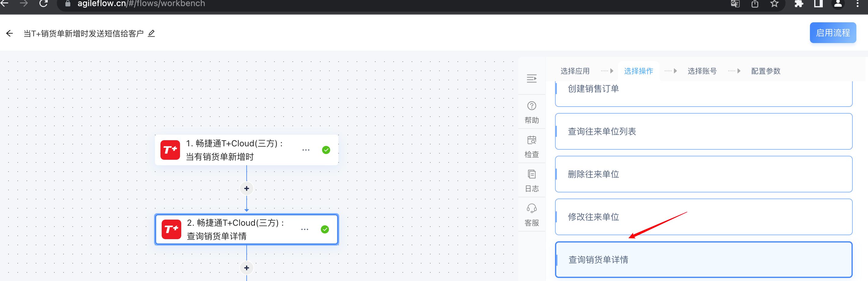Contact 客服 customer service

pyautogui.click(x=532, y=215)
